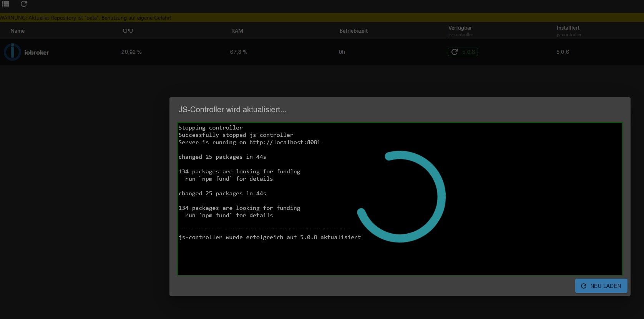Click the Verfügbar column header

pos(460,28)
